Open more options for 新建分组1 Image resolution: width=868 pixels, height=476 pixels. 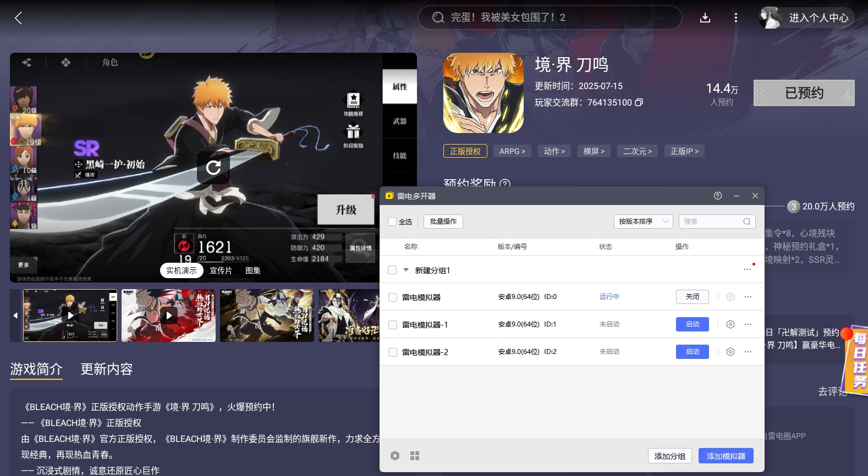(x=748, y=269)
